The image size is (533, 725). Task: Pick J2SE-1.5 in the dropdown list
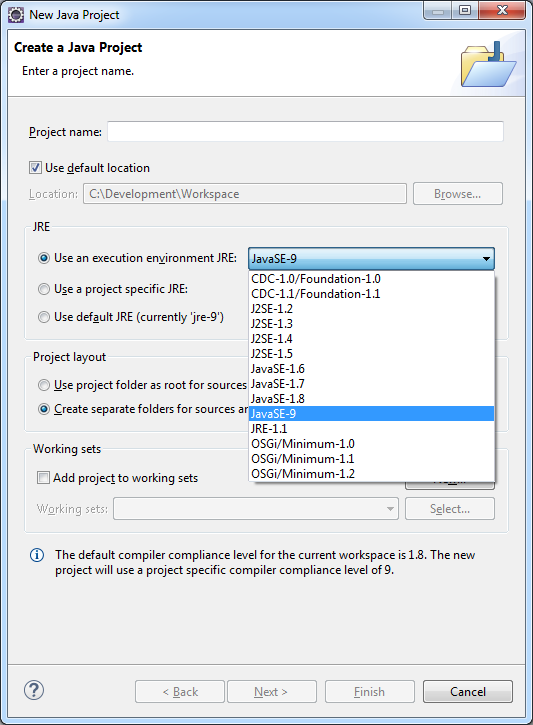pyautogui.click(x=371, y=354)
